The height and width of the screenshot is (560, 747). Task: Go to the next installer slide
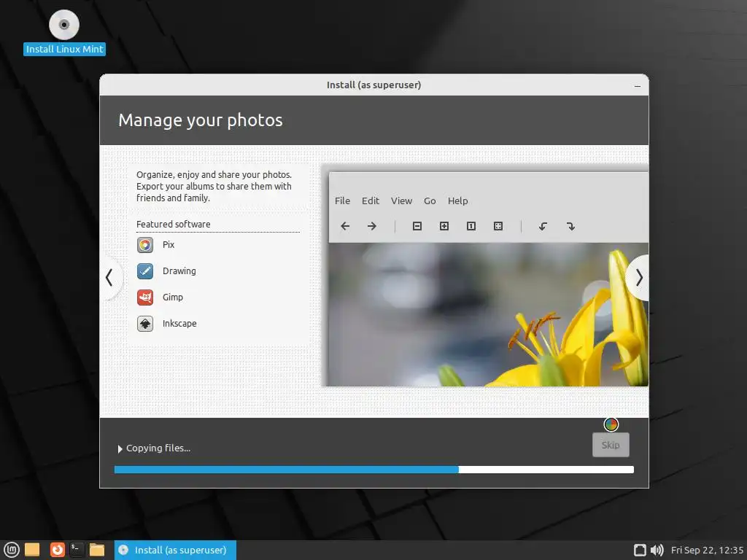coord(638,278)
